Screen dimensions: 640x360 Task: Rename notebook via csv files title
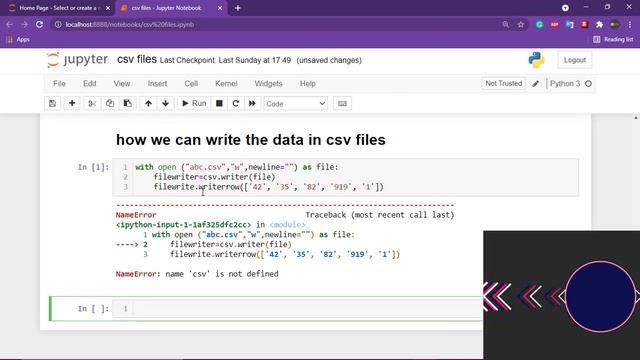[x=137, y=60]
